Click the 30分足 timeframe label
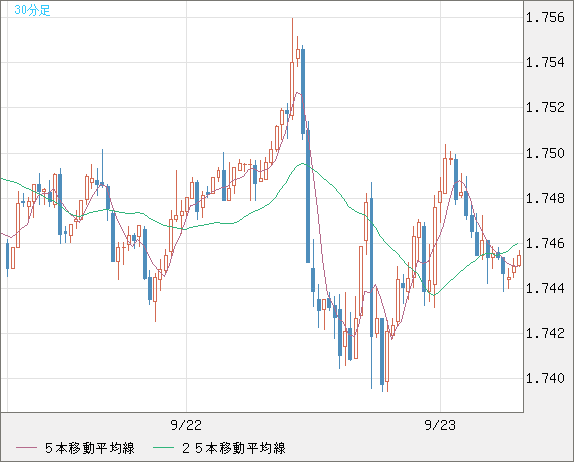 32,10
